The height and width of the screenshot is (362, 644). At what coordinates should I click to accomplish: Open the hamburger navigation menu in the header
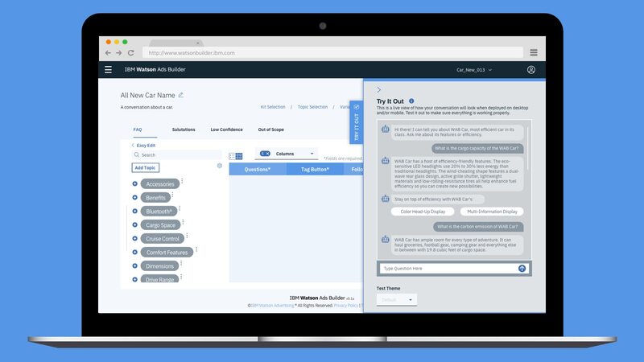pyautogui.click(x=108, y=70)
